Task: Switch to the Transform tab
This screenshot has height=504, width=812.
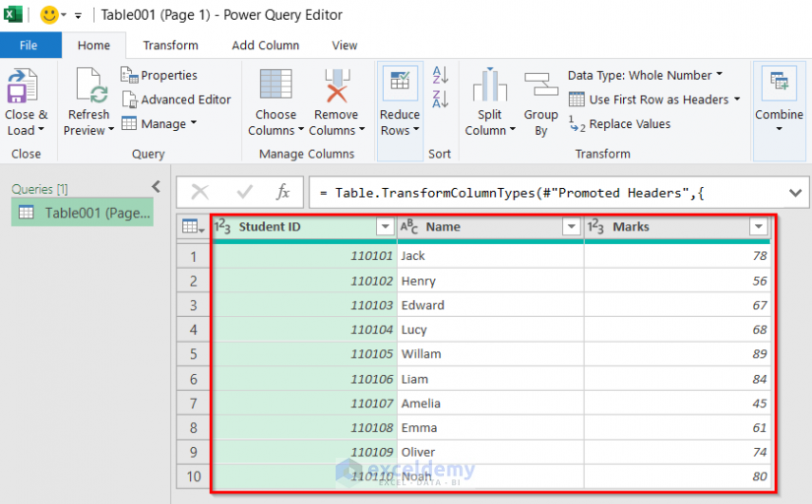Action: 170,45
